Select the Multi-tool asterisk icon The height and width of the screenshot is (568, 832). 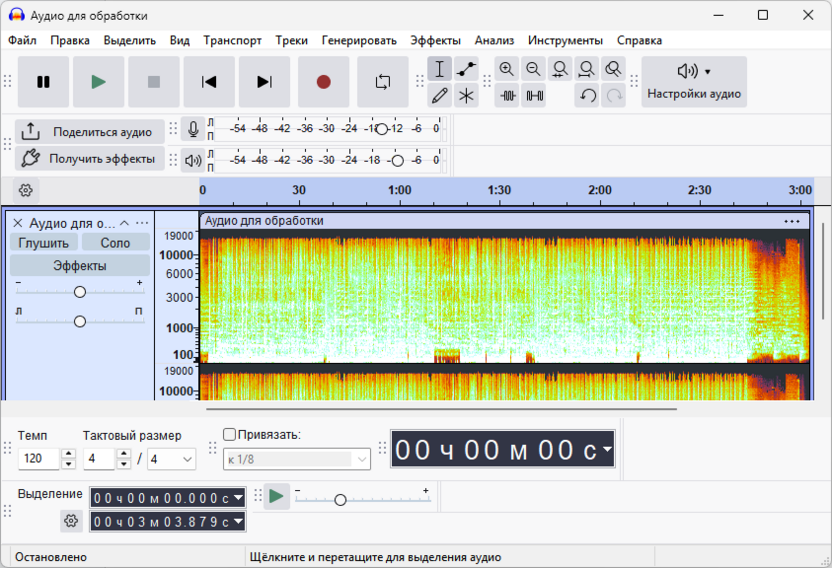(466, 96)
